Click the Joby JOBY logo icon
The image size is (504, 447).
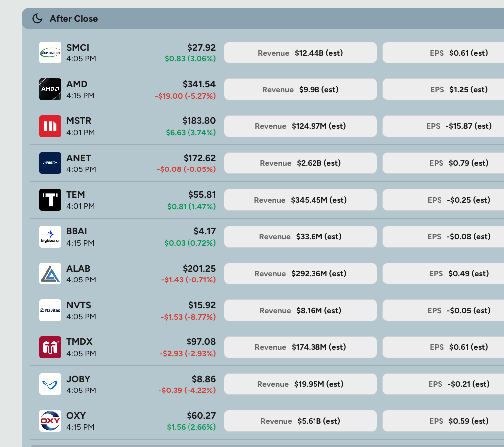[x=50, y=384]
